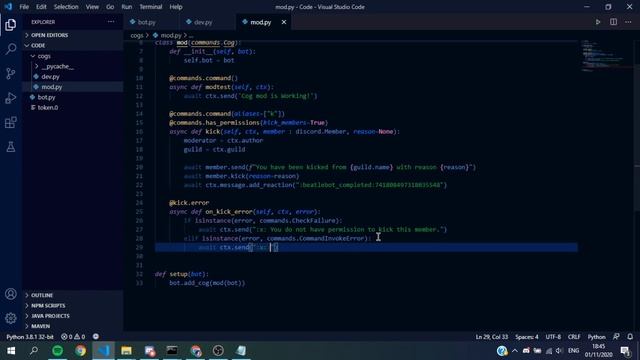Split the editor to the right
640x360 pixels.
coord(613,22)
